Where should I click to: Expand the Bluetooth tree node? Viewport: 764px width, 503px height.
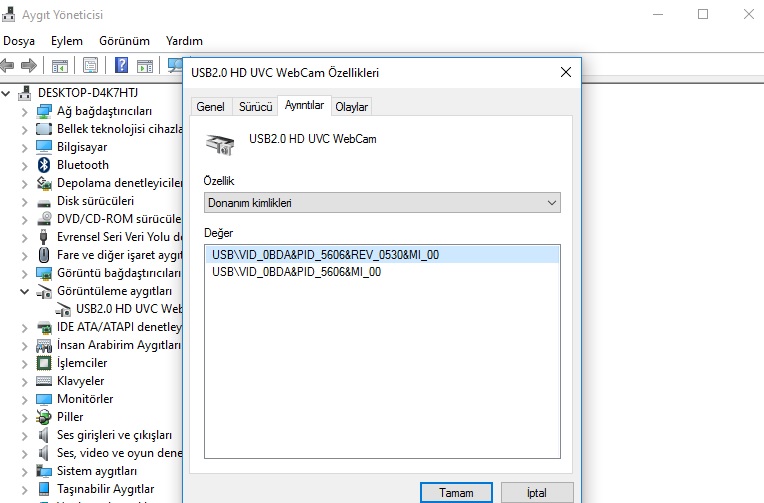24,165
